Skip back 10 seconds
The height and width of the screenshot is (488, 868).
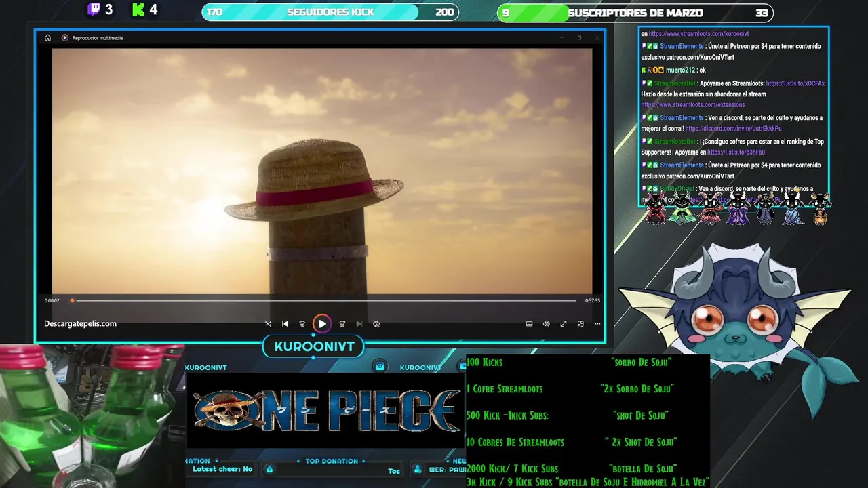click(x=302, y=324)
